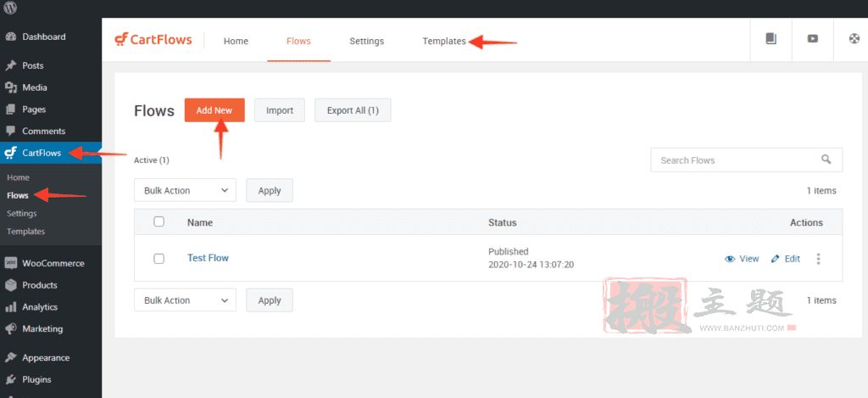
Task: Click the Appearance brush icon
Action: (10, 357)
